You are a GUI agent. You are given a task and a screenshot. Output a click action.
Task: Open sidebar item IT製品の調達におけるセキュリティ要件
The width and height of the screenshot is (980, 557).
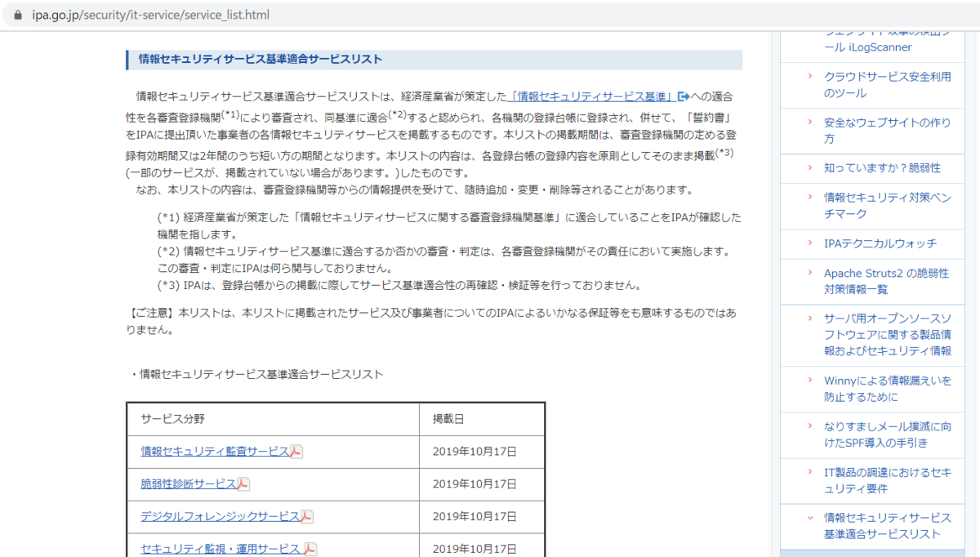(x=887, y=480)
